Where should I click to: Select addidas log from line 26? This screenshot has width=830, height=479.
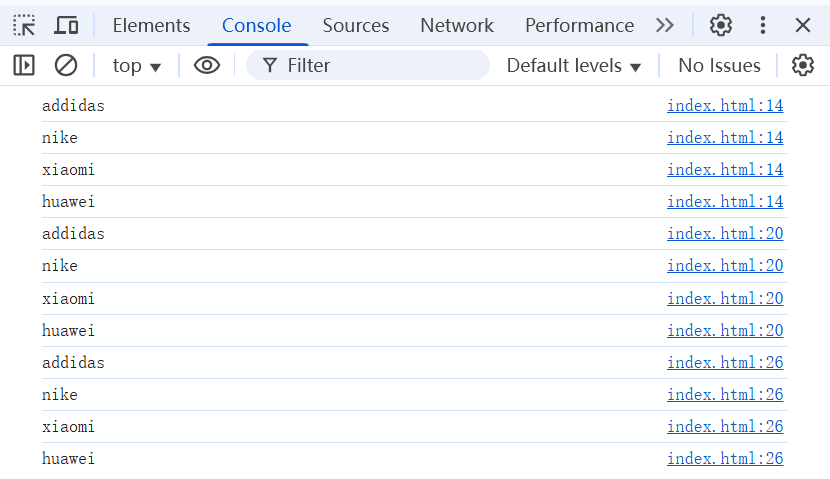[x=74, y=363]
